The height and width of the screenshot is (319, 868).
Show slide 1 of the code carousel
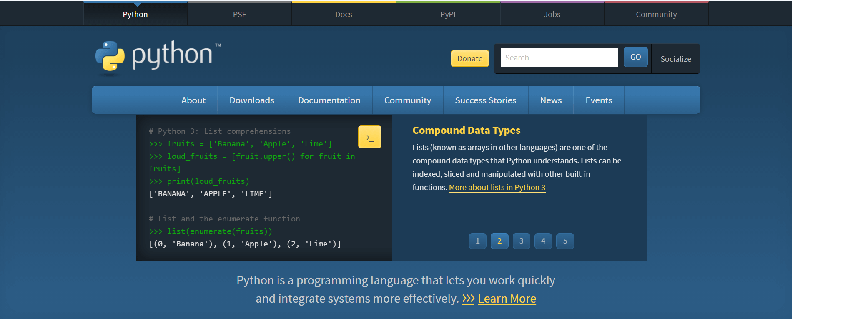478,241
